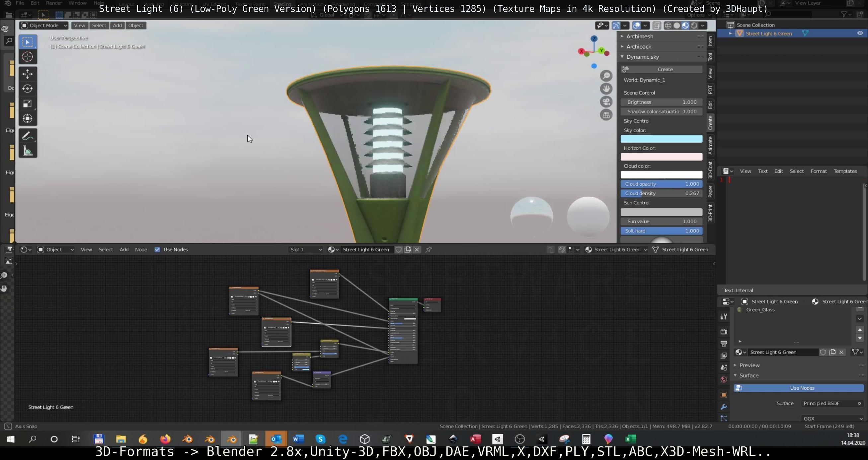The height and width of the screenshot is (460, 868).
Task: Switch to rendered viewport shading
Action: (694, 26)
